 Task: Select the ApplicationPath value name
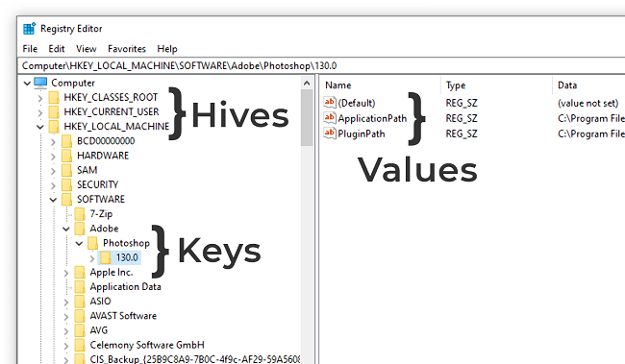pos(372,118)
